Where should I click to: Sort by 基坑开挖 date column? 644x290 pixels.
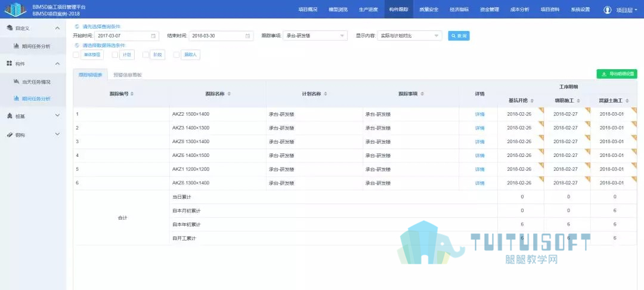point(532,101)
